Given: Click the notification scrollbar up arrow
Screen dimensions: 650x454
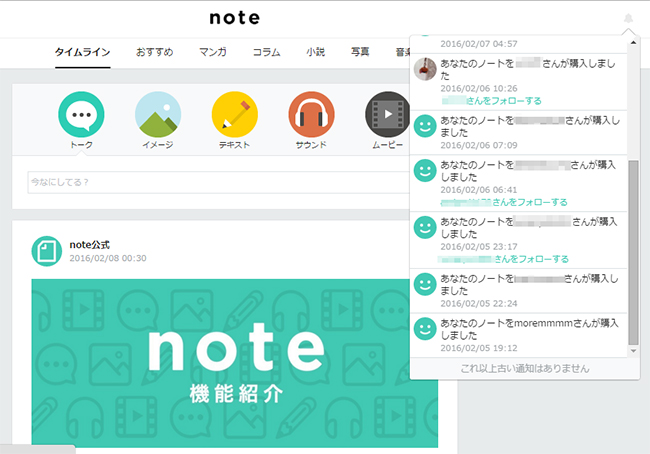Looking at the screenshot, I should [x=633, y=42].
